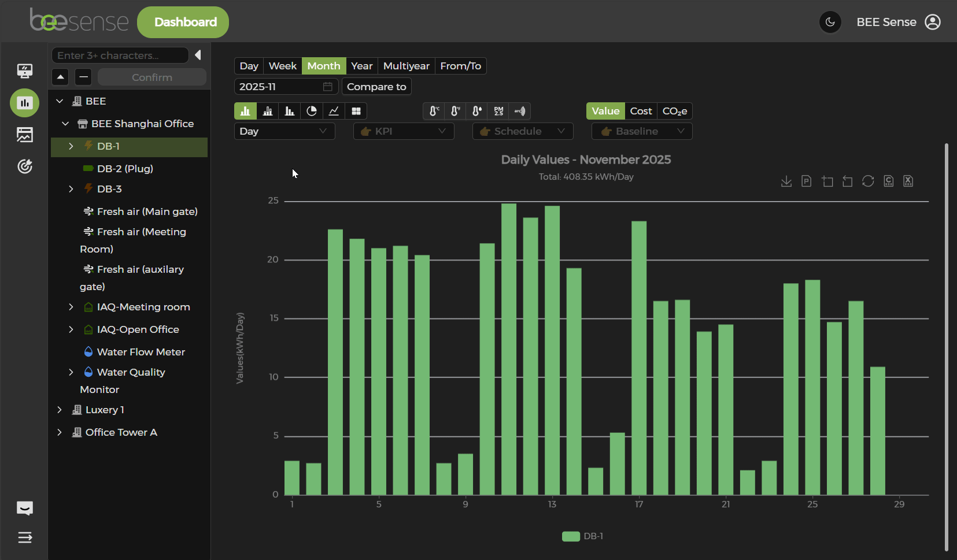
Task: Switch to the line chart view icon
Action: click(x=334, y=111)
